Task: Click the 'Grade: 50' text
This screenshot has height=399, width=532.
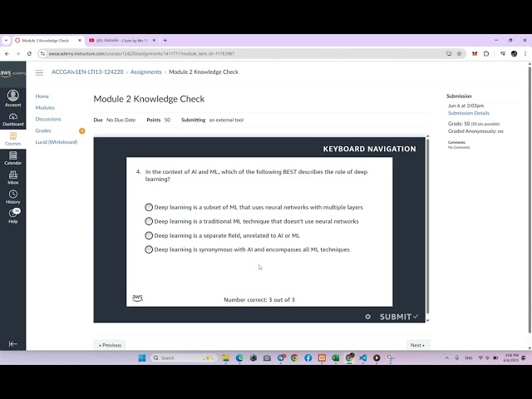Action: (459, 124)
